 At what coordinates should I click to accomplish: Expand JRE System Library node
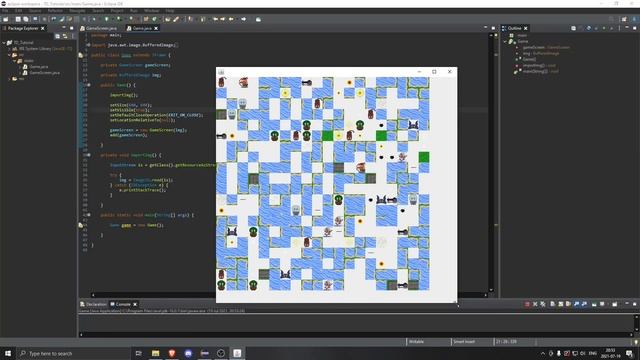click(x=9, y=49)
